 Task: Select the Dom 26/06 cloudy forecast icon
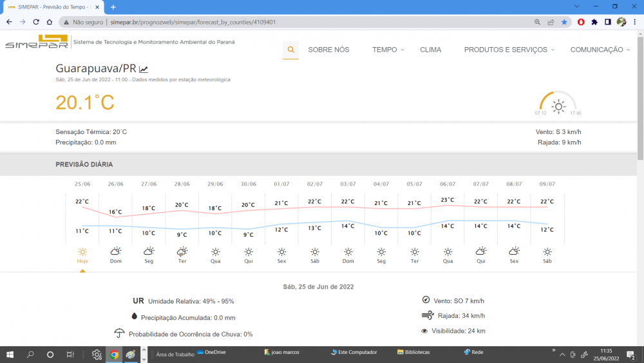[x=116, y=251]
